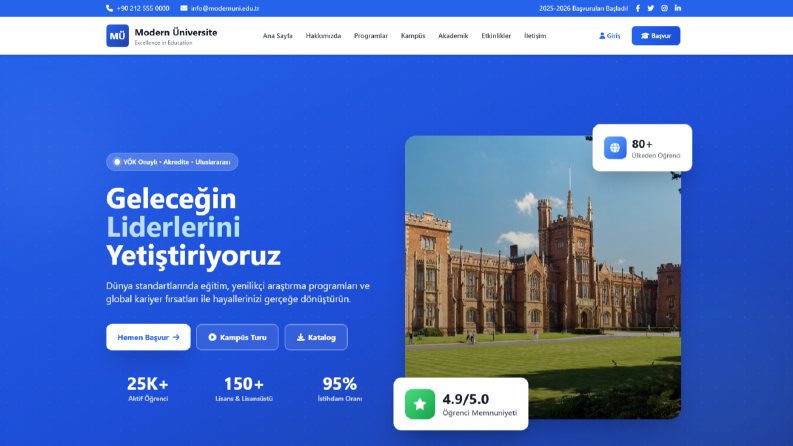Open the Instagram social icon

[x=664, y=8]
